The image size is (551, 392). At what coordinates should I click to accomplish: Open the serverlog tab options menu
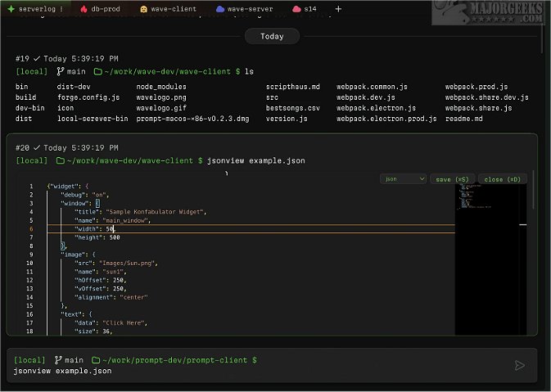point(62,8)
